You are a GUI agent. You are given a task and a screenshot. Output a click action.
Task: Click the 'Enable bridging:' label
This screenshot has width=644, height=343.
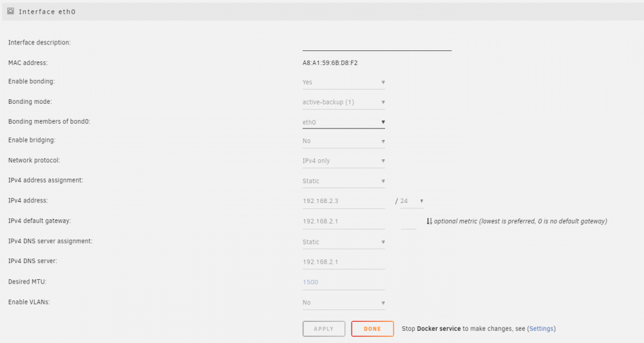pos(32,141)
